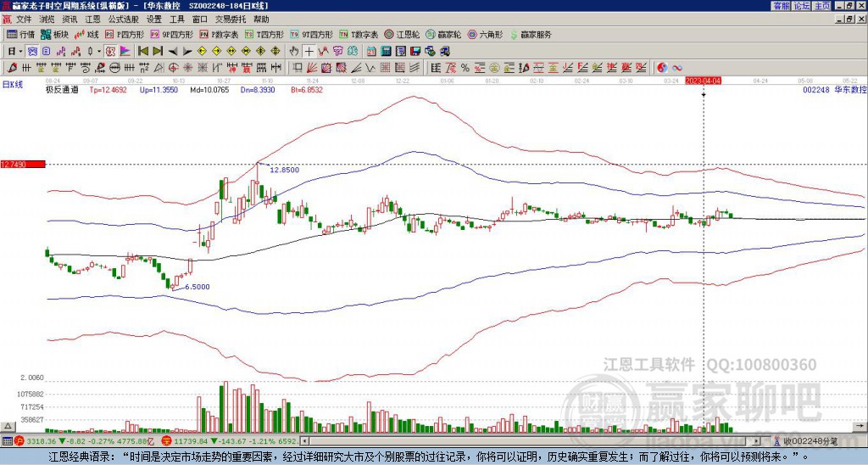The width and height of the screenshot is (868, 465).
Task: Select the red target circle tool
Action: pyautogui.click(x=173, y=68)
